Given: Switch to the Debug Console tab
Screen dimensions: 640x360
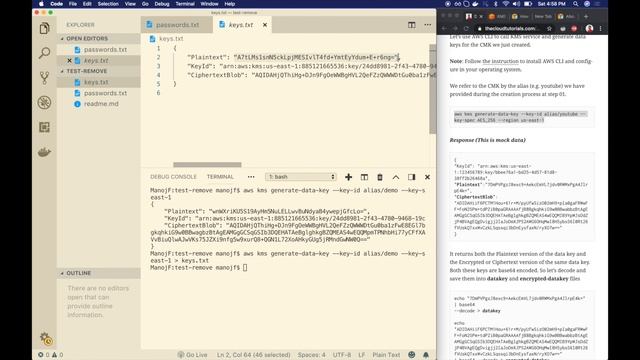Looking at the screenshot, I should tap(173, 177).
